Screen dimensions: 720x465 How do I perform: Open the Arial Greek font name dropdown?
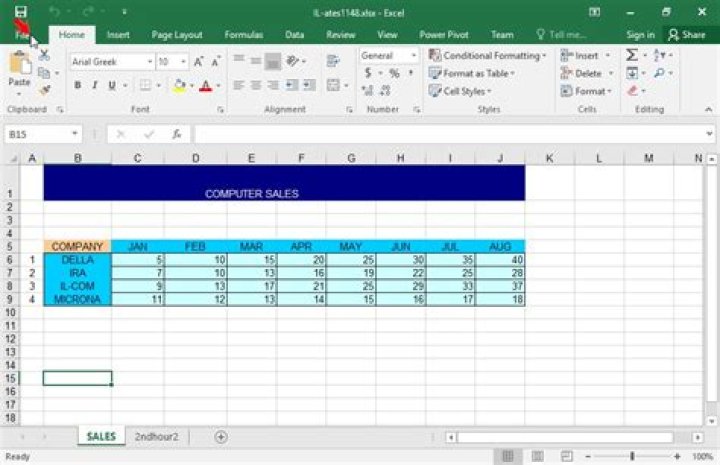click(150, 62)
